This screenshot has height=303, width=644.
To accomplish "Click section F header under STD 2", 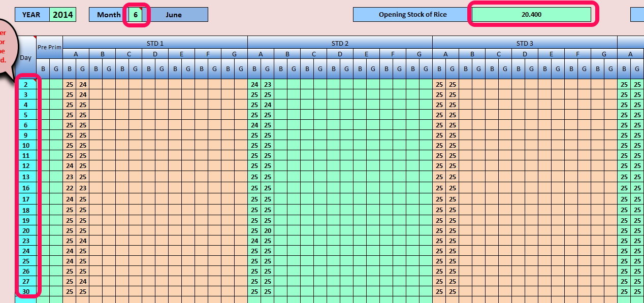I will click(x=393, y=54).
